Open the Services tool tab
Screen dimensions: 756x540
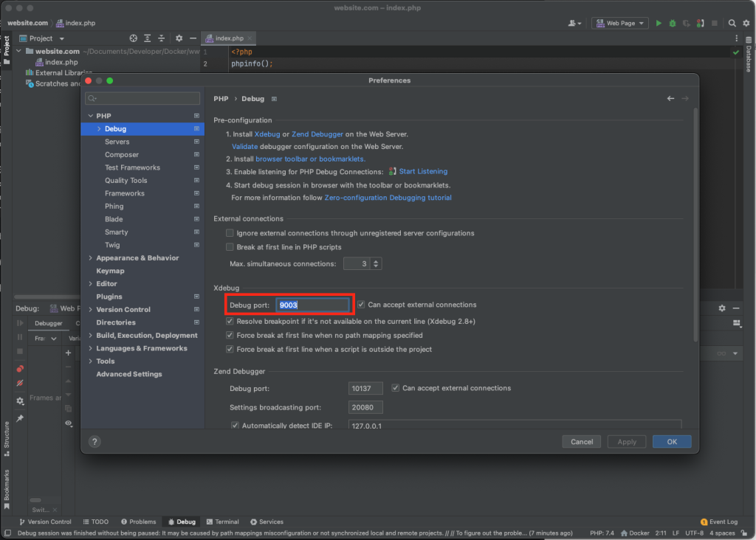tap(267, 522)
